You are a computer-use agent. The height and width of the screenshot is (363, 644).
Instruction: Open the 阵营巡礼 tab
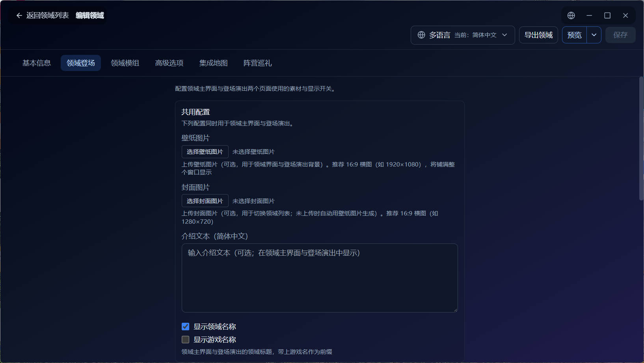coord(257,63)
